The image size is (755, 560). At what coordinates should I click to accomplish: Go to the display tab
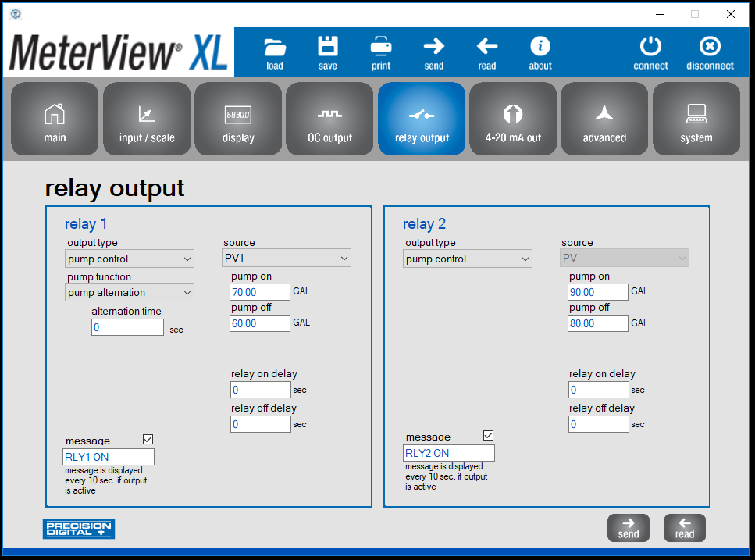pos(238,119)
